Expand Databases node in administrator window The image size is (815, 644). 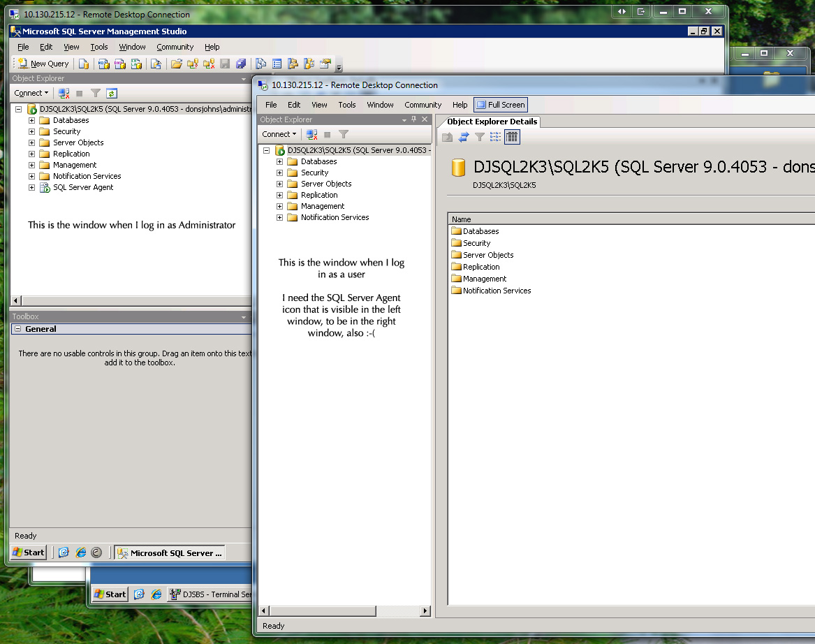point(31,120)
